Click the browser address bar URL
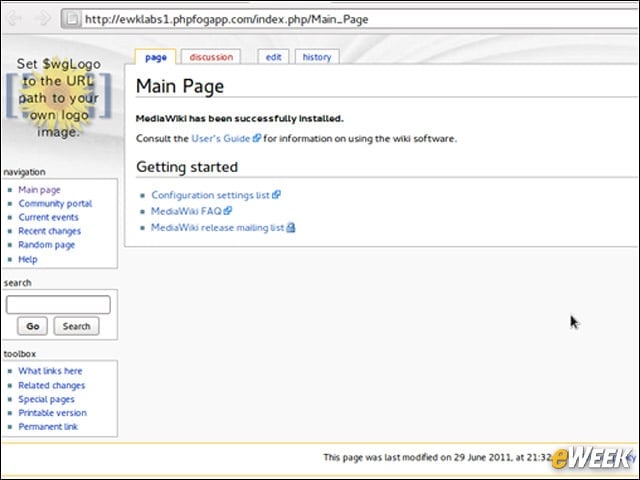Screen dimensions: 640x480 pos(227,19)
